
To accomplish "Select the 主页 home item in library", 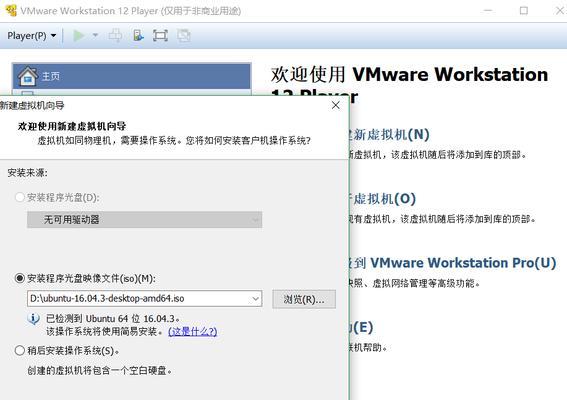I will click(132, 76).
